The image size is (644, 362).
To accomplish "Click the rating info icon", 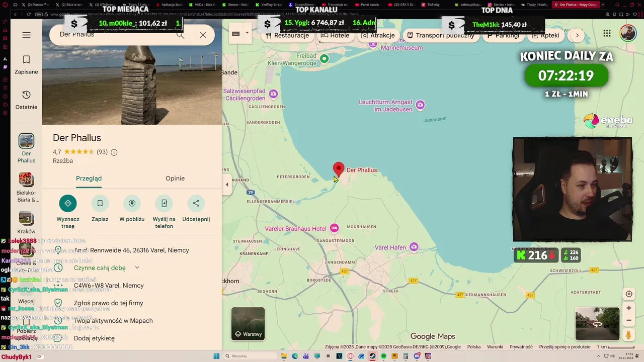I will pyautogui.click(x=114, y=152).
